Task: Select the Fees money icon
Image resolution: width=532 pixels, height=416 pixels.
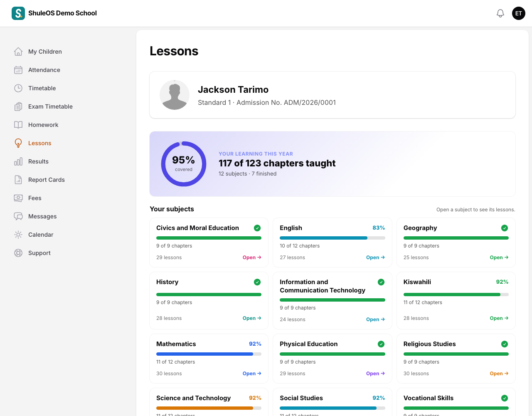Action: 18,198
